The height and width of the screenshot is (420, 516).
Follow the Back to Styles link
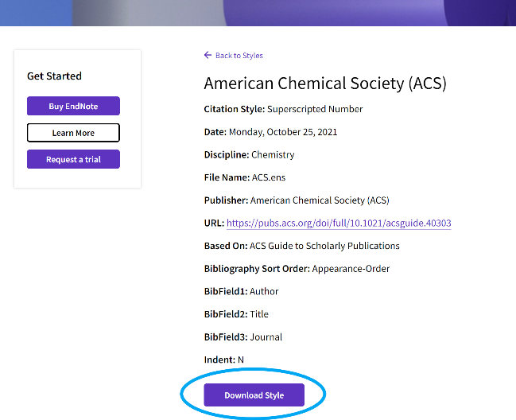239,56
